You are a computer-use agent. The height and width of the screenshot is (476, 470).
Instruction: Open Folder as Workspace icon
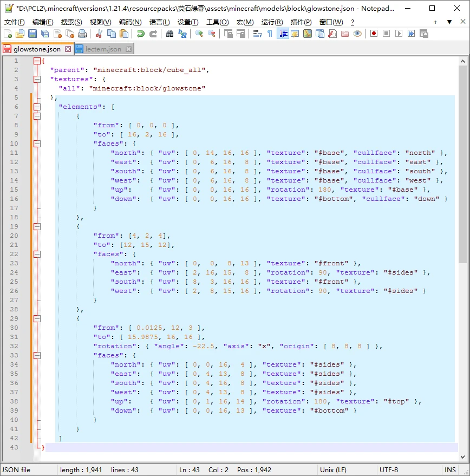point(344,34)
